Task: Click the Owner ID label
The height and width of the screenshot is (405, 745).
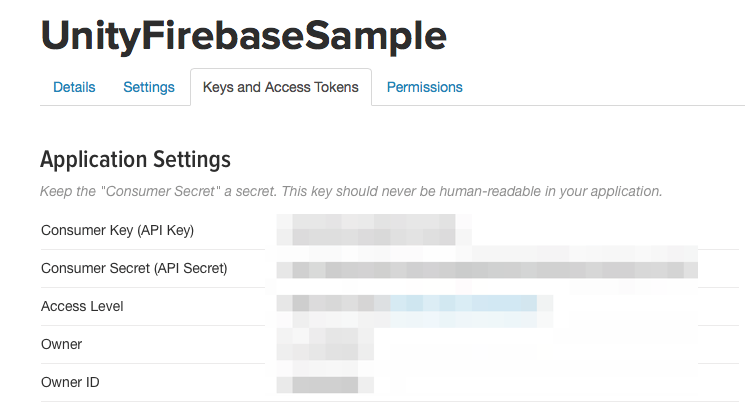Action: 70,382
